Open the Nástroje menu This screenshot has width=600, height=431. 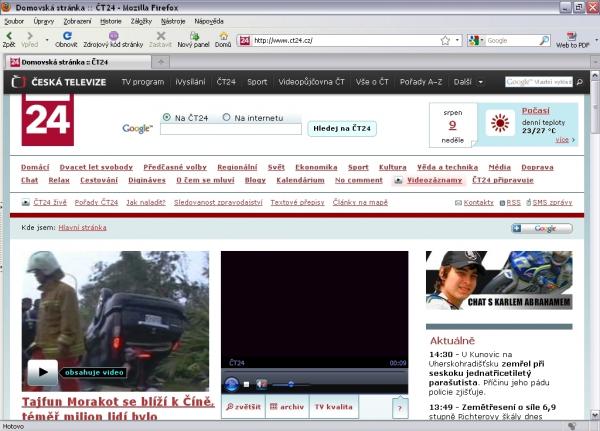[x=173, y=21]
